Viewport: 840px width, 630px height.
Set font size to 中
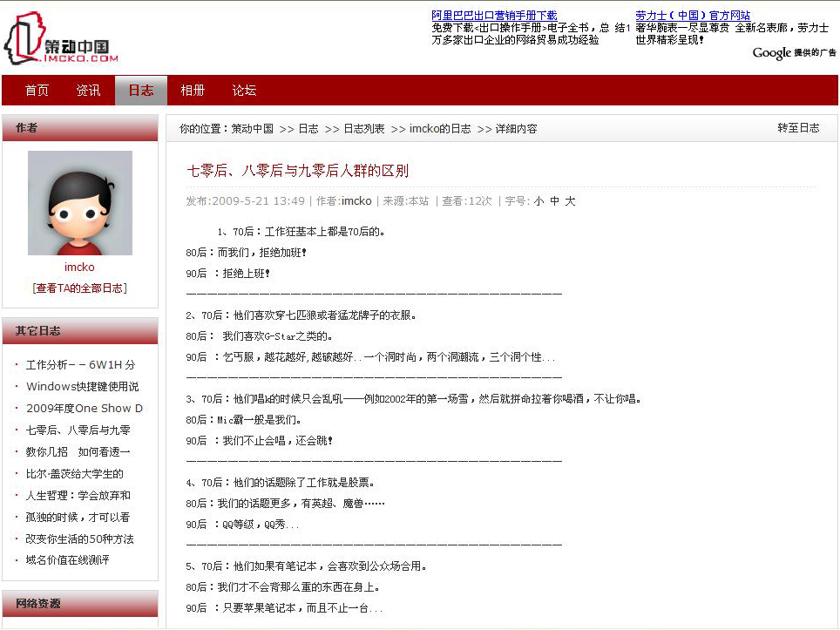[554, 201]
